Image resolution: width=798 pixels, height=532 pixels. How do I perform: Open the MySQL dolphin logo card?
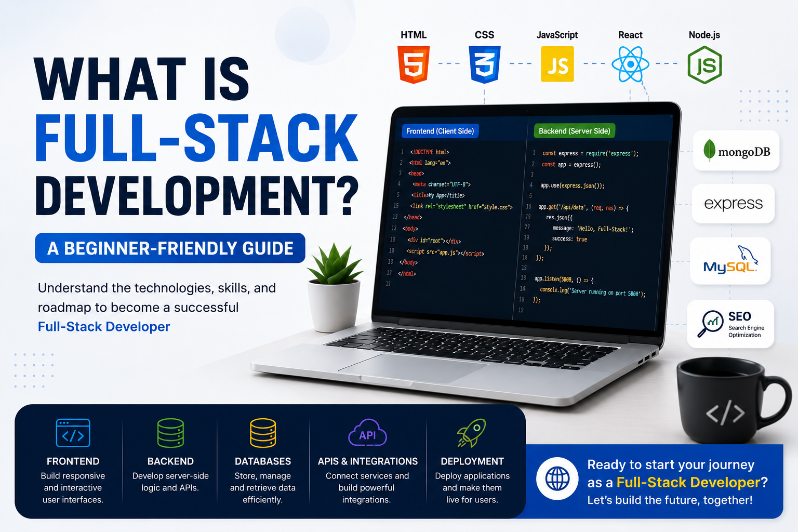730,261
